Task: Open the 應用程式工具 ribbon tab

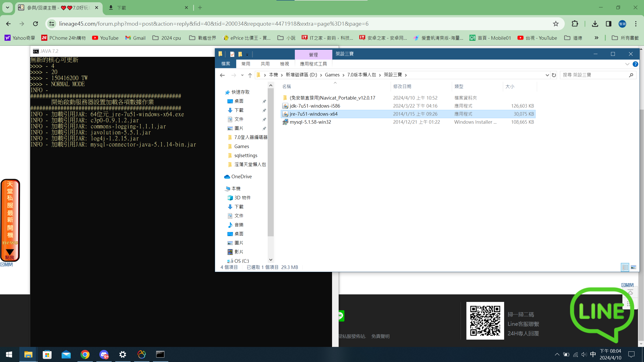Action: [x=313, y=64]
